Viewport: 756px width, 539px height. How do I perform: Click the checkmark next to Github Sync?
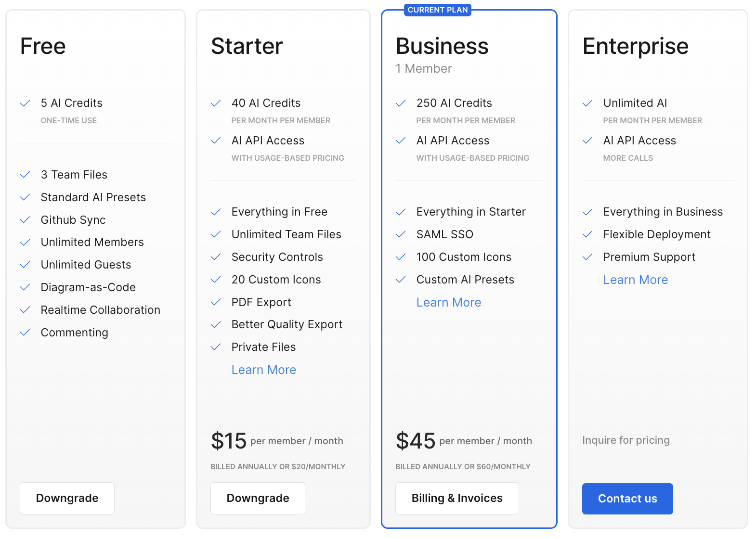pyautogui.click(x=25, y=220)
